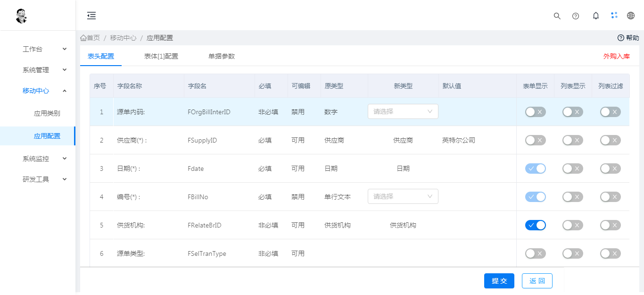Viewport: 644px width, 295px height.
Task: Click the 帮助 link at top right
Action: coord(628,38)
